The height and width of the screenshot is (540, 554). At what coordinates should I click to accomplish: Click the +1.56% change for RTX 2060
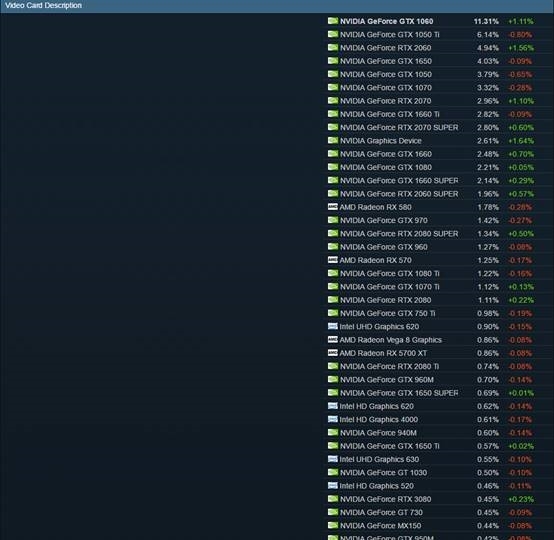[x=521, y=48]
